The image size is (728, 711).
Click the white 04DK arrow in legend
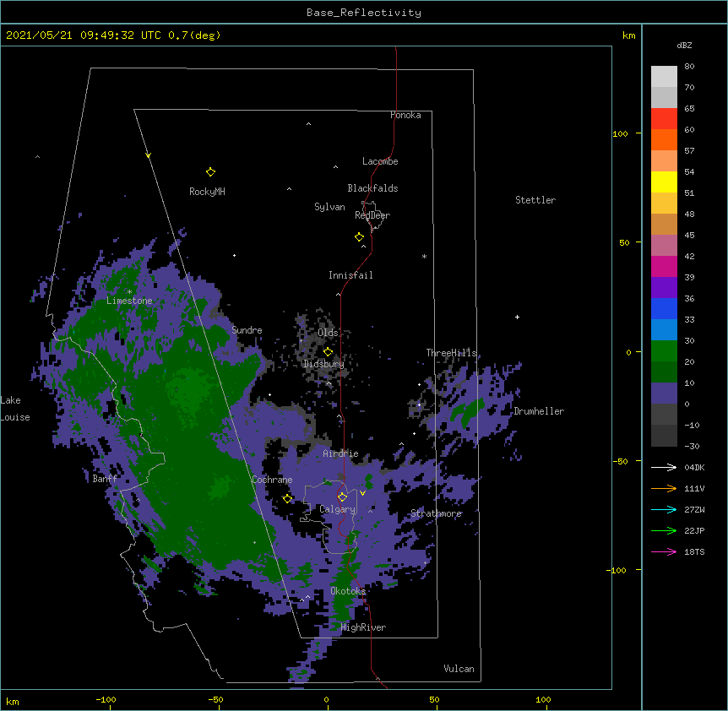664,467
